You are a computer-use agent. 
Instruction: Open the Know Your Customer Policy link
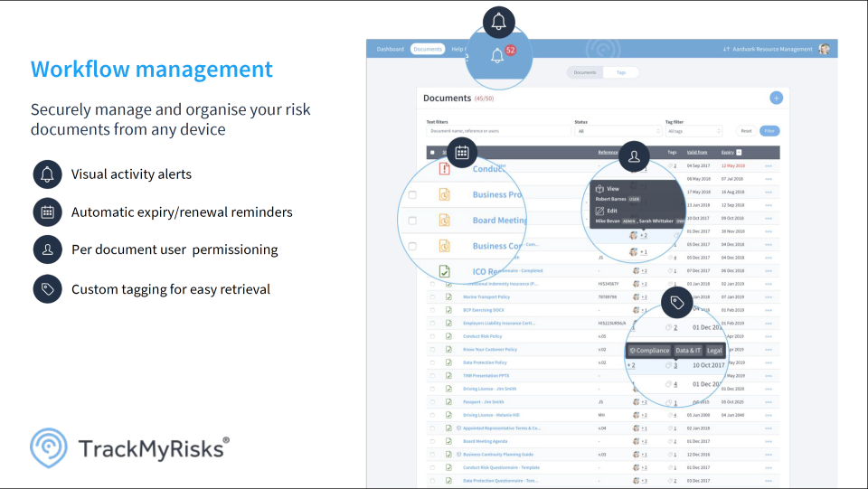(x=490, y=350)
